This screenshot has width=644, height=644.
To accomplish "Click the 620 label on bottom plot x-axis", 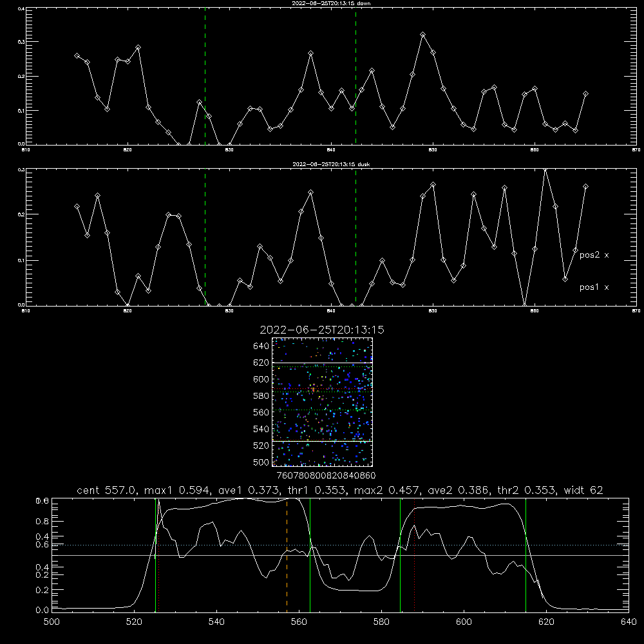I will (546, 622).
